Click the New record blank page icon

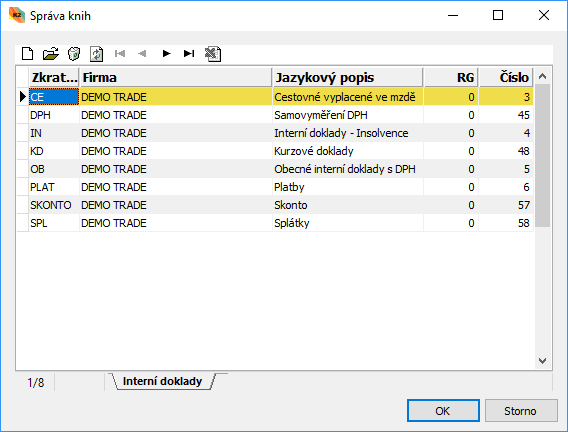pyautogui.click(x=28, y=54)
